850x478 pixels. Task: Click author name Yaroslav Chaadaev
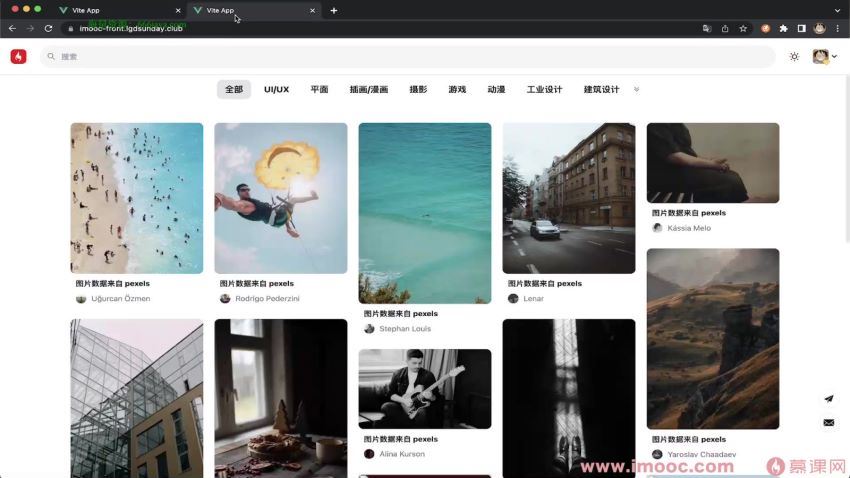point(701,454)
